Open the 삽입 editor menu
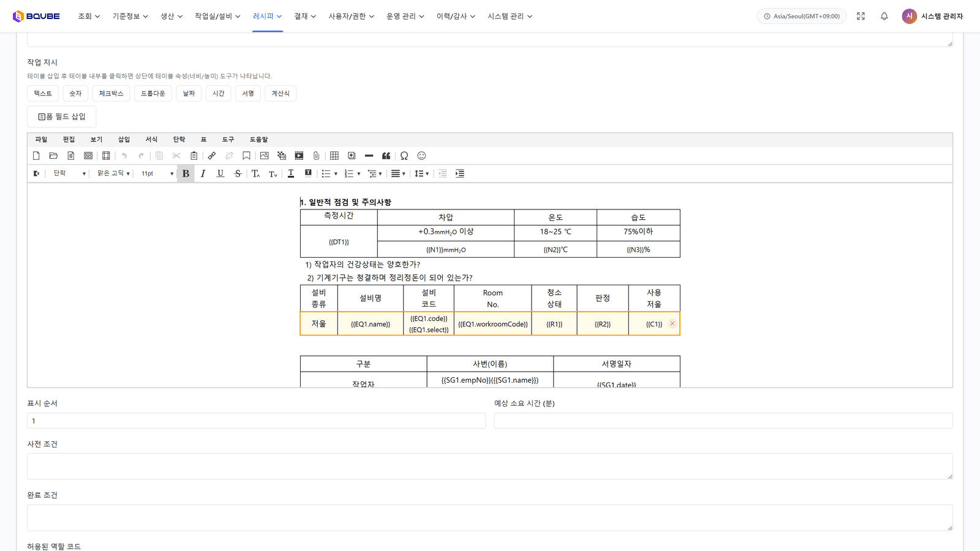Viewport: 980px width, 551px height. point(124,140)
